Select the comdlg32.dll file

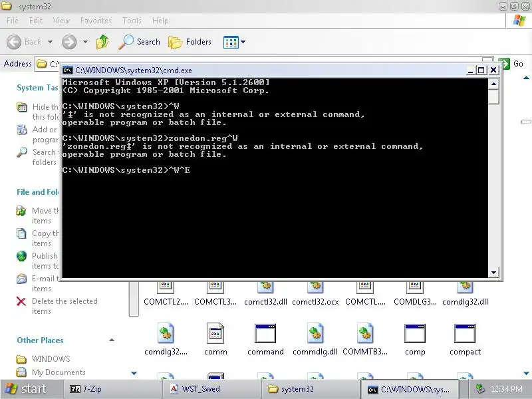point(465,302)
